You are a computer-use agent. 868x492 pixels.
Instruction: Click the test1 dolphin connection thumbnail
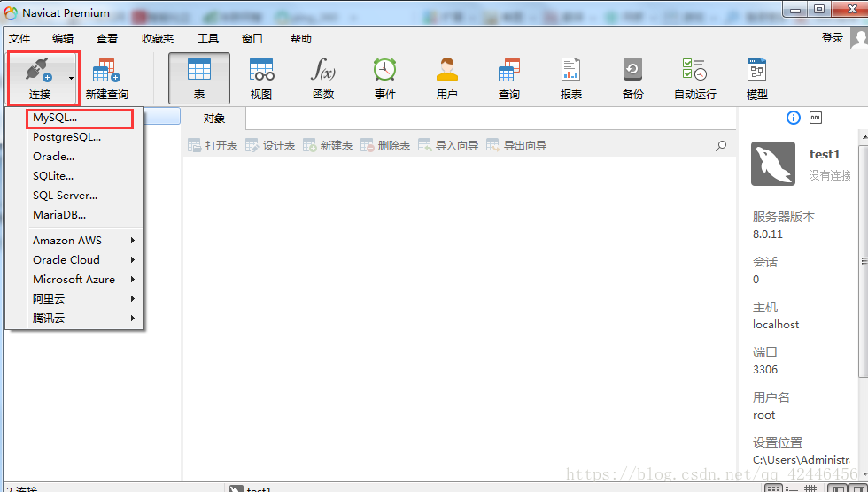[x=772, y=164]
